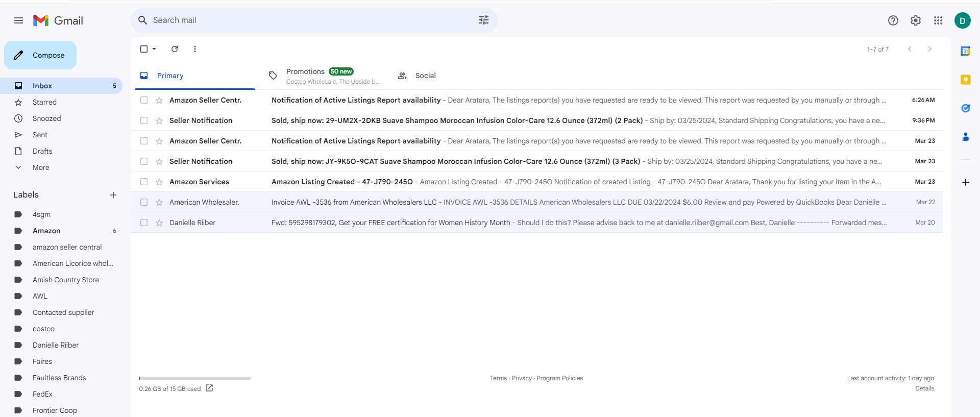Click the storage usage progress bar
980x417 pixels.
coord(195,378)
